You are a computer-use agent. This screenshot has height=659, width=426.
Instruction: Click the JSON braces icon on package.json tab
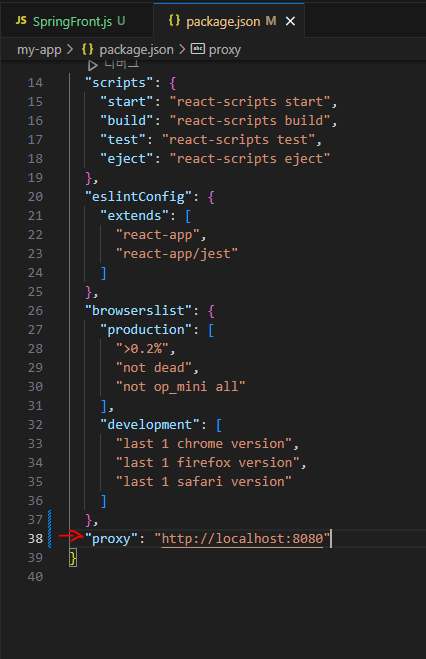click(x=174, y=21)
